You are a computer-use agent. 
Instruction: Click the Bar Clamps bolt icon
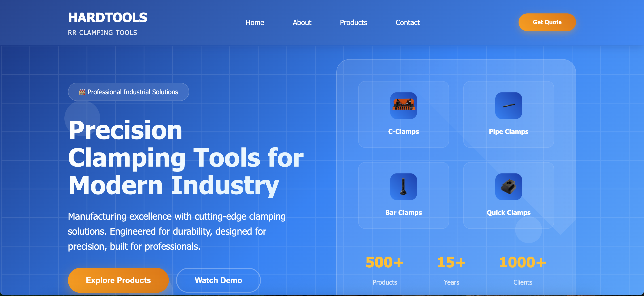click(x=403, y=187)
